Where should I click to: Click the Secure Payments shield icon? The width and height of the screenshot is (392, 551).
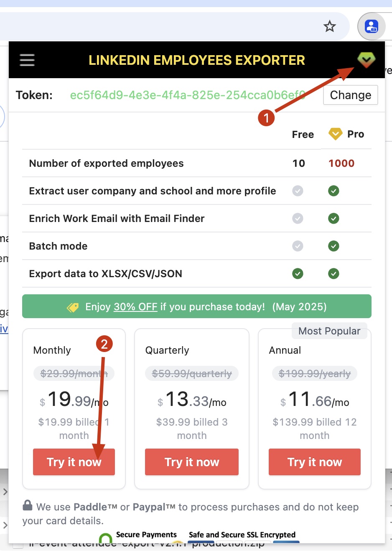(105, 536)
